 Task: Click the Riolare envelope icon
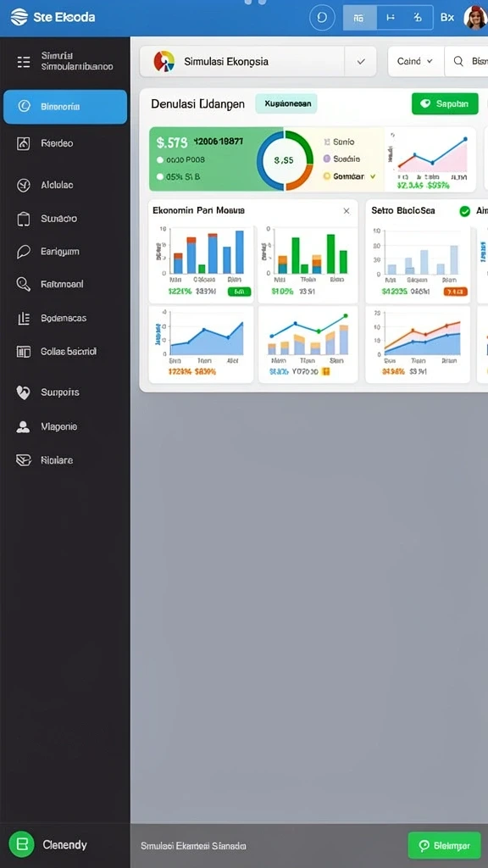coord(23,460)
